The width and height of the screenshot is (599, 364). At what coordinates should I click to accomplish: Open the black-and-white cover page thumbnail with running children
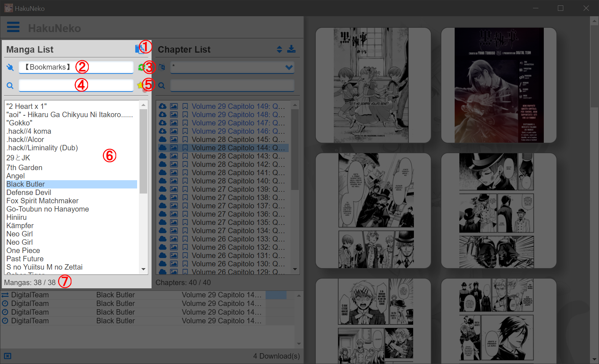coord(373,85)
